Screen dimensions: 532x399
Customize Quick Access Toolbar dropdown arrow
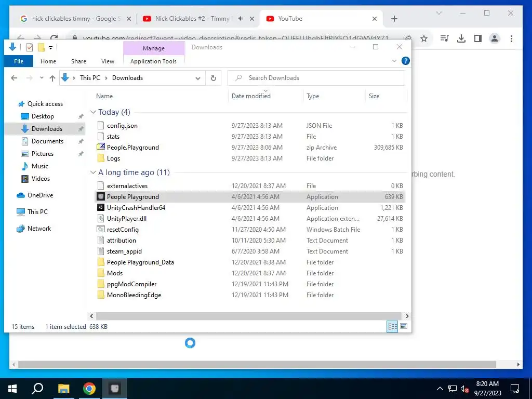(50, 48)
